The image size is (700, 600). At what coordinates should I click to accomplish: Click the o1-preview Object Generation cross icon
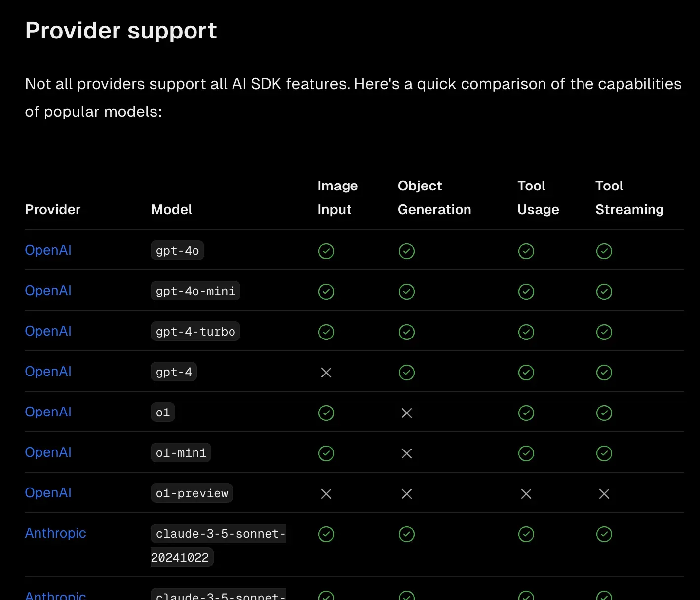(407, 494)
